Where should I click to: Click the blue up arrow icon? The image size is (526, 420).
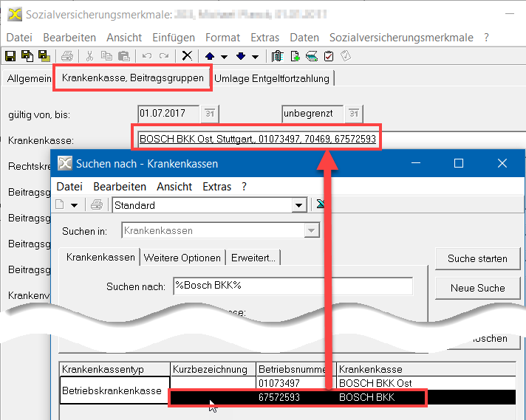coord(210,56)
